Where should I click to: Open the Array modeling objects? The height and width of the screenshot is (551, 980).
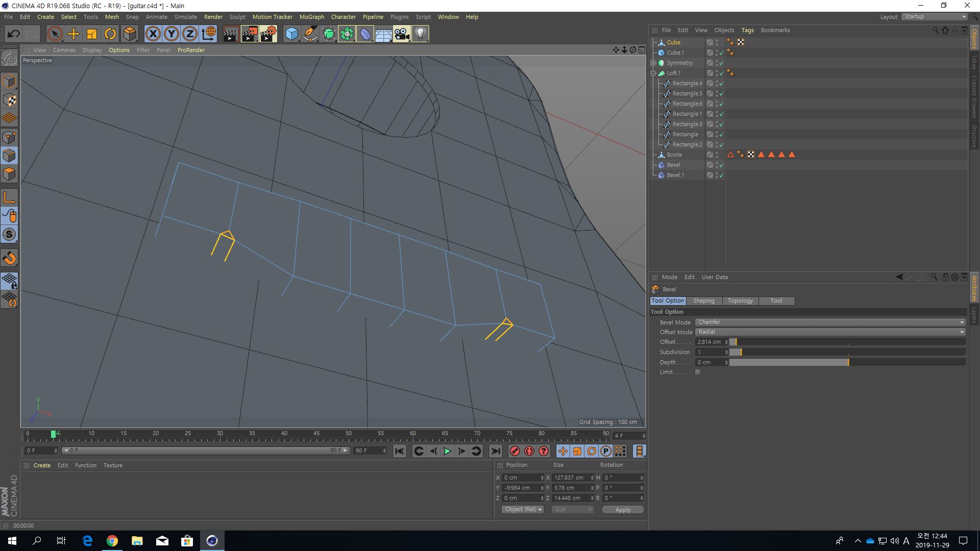(x=347, y=34)
